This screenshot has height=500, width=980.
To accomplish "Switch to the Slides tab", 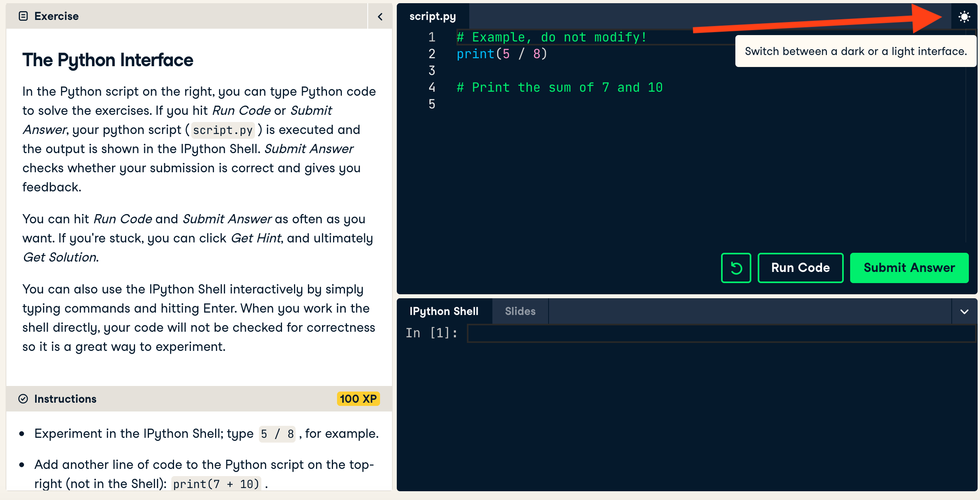I will [x=520, y=311].
